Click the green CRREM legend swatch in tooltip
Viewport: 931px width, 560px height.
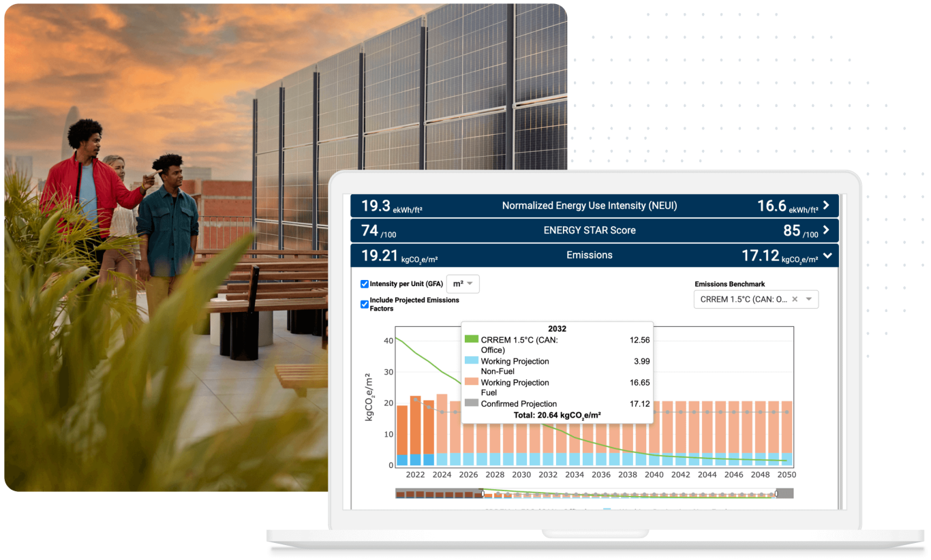(x=472, y=339)
